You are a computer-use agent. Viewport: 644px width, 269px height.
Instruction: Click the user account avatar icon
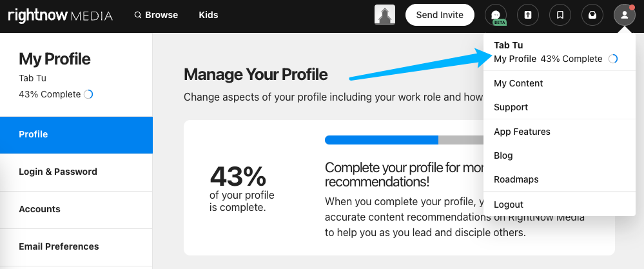click(624, 15)
